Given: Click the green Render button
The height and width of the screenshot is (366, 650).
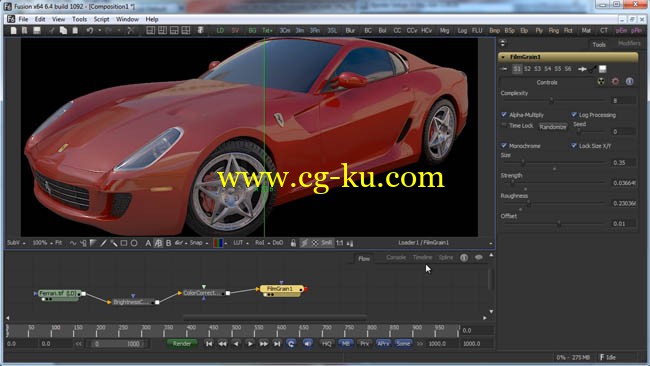Looking at the screenshot, I should click(x=182, y=344).
